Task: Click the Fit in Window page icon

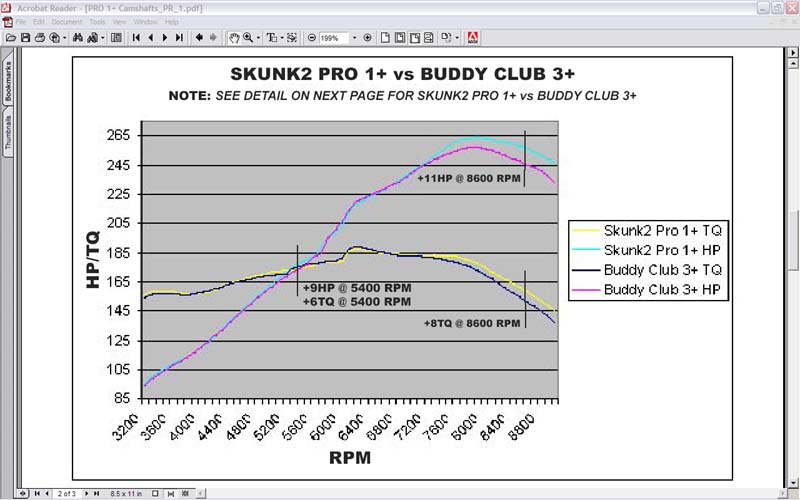Action: pos(400,38)
